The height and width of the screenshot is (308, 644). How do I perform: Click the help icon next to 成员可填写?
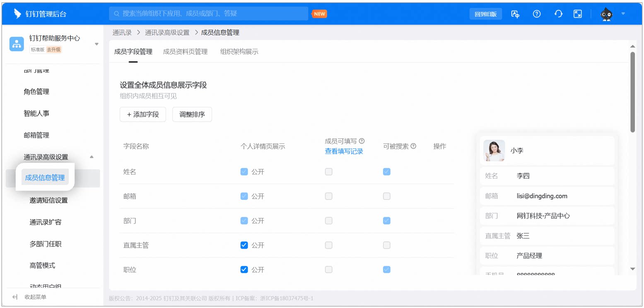click(x=362, y=141)
